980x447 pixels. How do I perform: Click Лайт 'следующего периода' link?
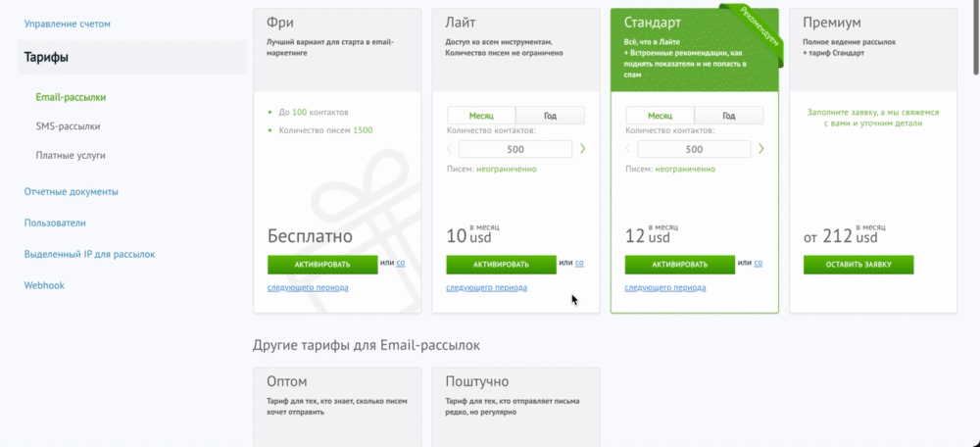(487, 287)
